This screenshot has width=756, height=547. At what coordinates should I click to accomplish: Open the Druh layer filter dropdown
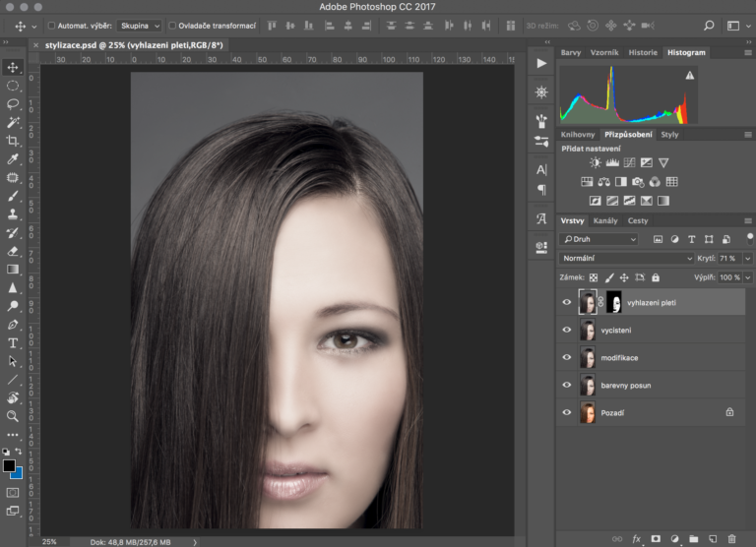599,239
